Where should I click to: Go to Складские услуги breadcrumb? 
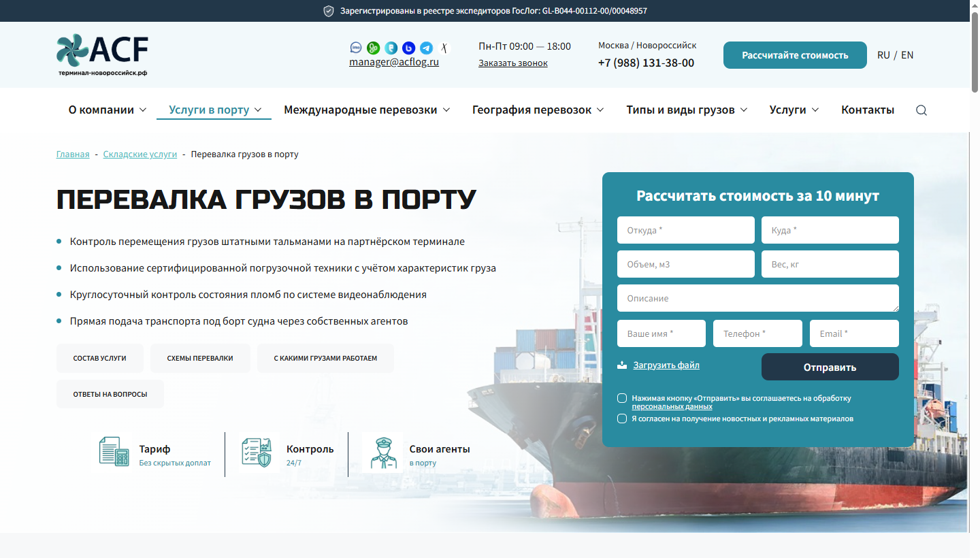click(x=140, y=154)
